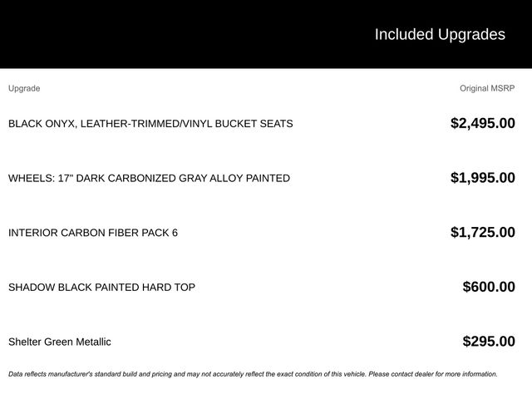The height and width of the screenshot is (399, 532).
Task: Click the Included Upgrades heading
Action: tap(439, 34)
